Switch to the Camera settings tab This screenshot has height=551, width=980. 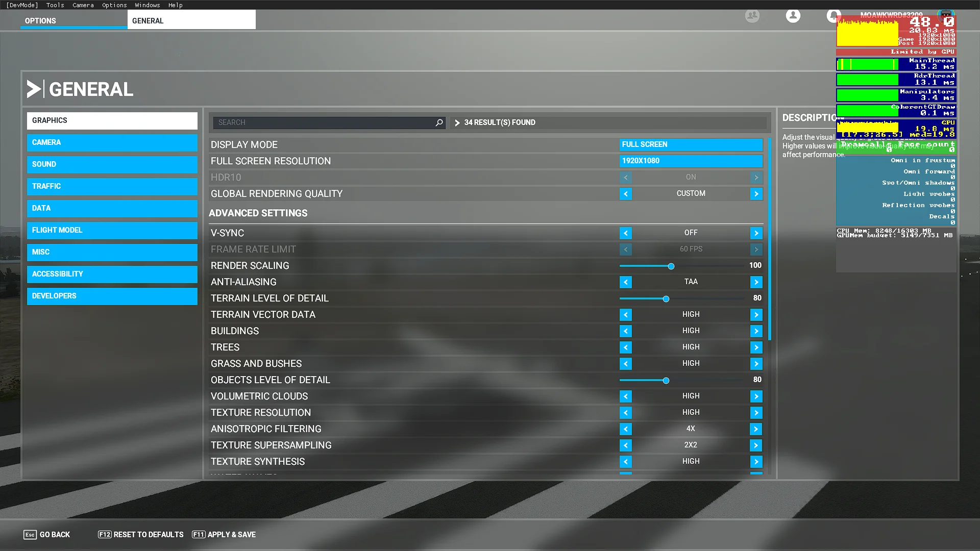click(112, 142)
